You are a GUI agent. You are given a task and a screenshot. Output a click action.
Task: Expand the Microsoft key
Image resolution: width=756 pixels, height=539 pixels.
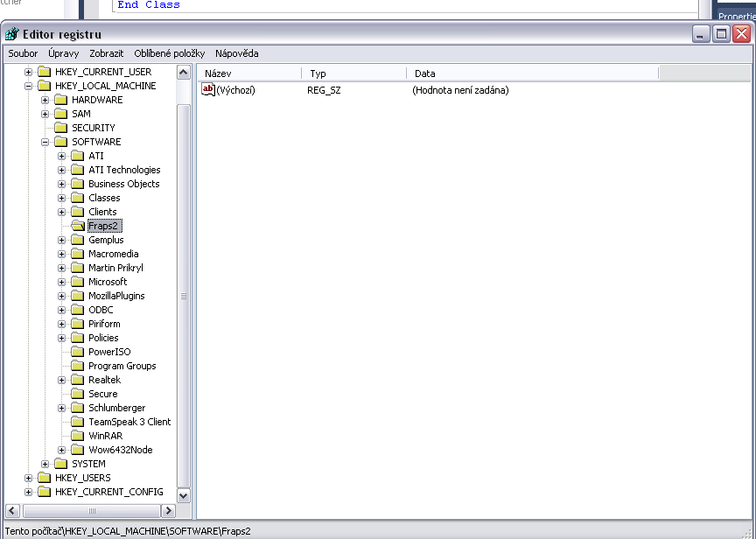click(62, 282)
